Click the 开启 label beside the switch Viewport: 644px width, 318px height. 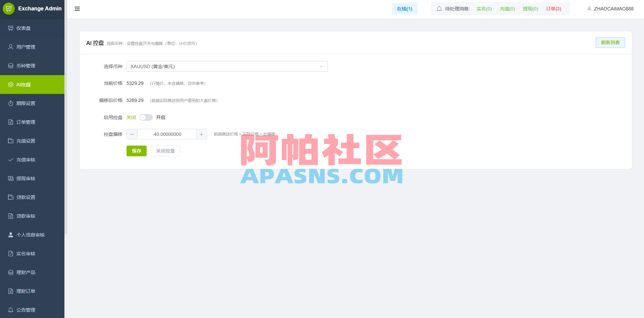click(161, 117)
